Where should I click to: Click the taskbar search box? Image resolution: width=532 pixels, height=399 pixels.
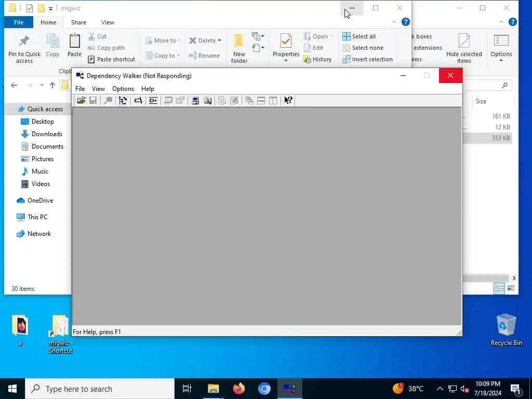tap(100, 389)
